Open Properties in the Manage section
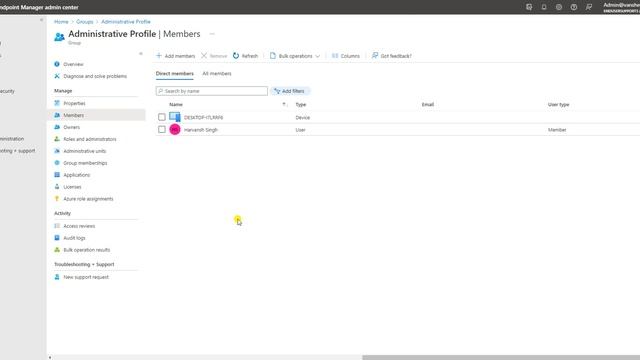This screenshot has width=640, height=360. click(x=74, y=103)
